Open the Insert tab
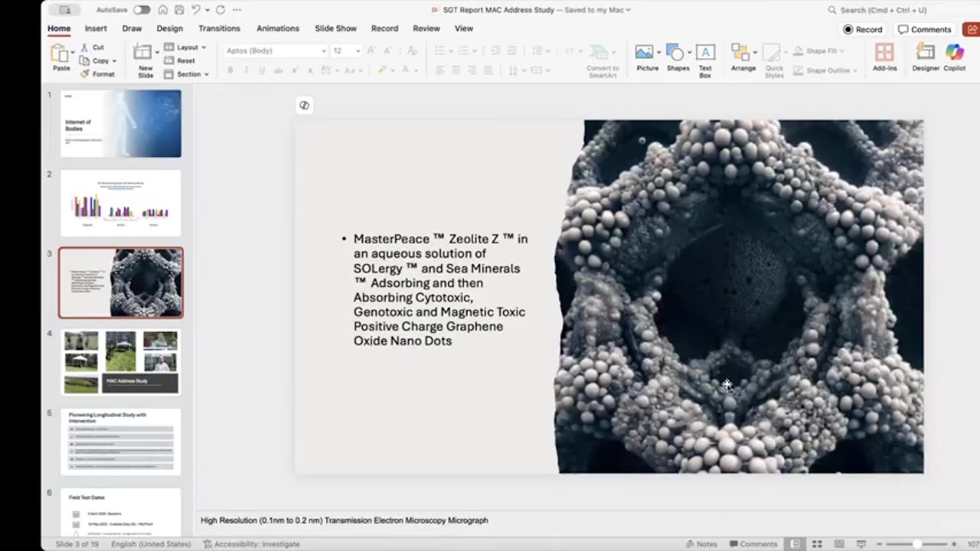Screen dimensions: 980x551 coord(96,28)
